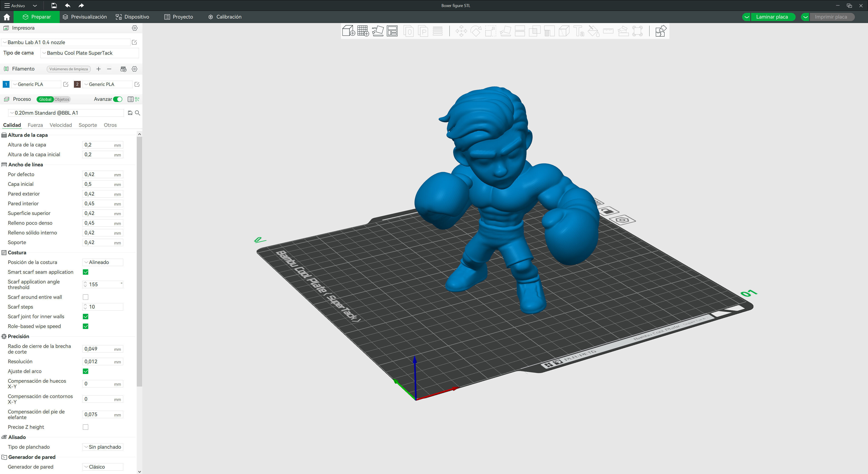The height and width of the screenshot is (474, 868).
Task: Open printer settings gear icon
Action: point(134,28)
